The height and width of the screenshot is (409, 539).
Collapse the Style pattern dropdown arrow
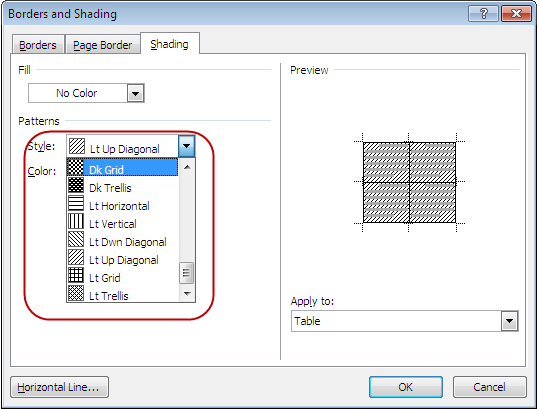187,146
